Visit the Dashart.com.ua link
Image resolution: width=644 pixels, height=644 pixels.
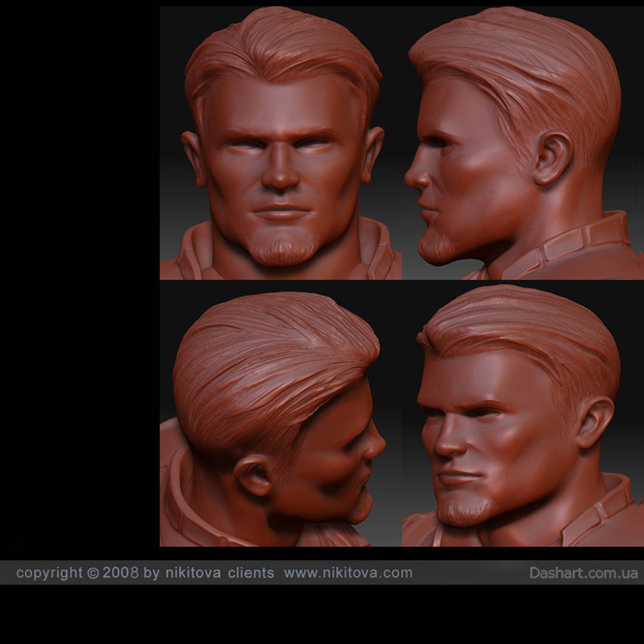click(583, 573)
